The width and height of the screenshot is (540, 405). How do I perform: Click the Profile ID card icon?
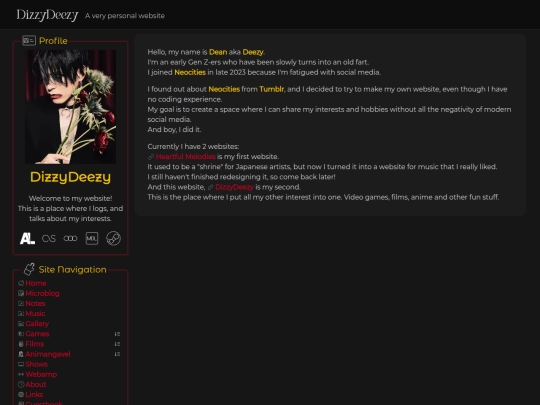click(29, 41)
